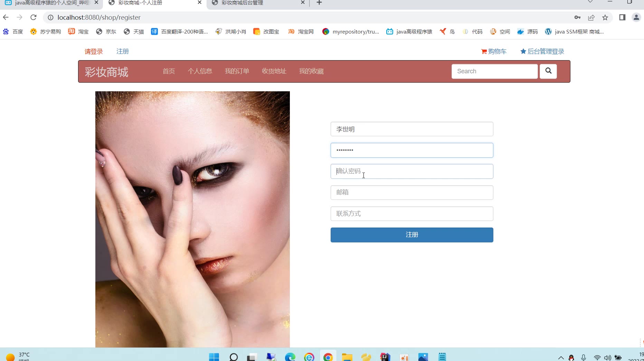Click the browser forward arrow

pyautogui.click(x=19, y=17)
